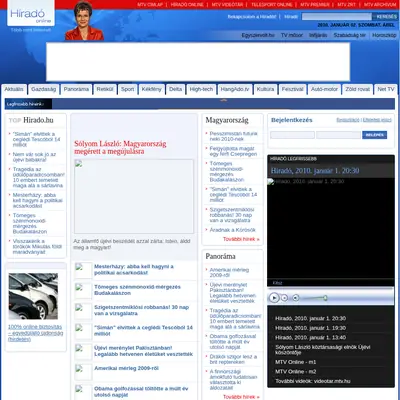Switch to the Aktuális tab
Screen dimensions: 400x400
coord(14,89)
